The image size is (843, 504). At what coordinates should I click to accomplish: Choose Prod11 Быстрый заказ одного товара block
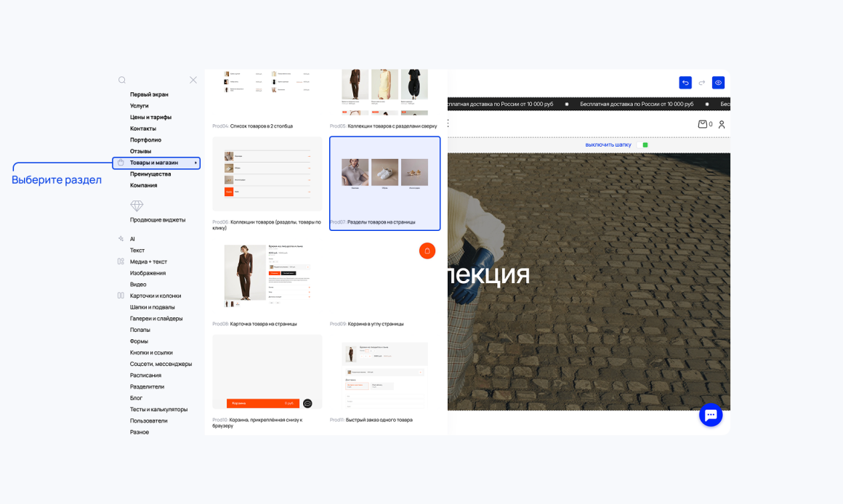tap(384, 379)
